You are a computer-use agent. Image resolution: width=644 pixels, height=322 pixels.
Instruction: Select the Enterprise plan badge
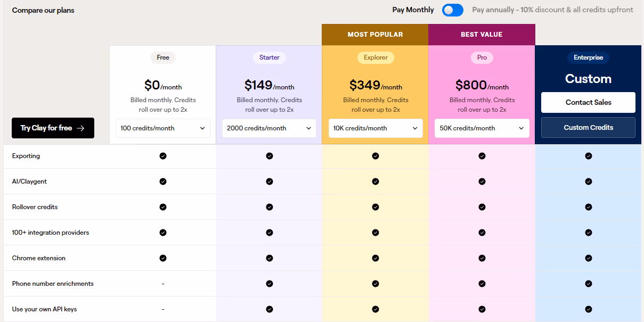tap(588, 57)
